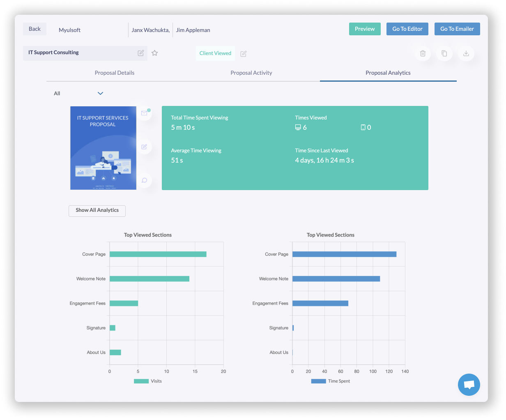Select the Proposal Analytics tab
The width and height of the screenshot is (506, 420).
coord(388,73)
